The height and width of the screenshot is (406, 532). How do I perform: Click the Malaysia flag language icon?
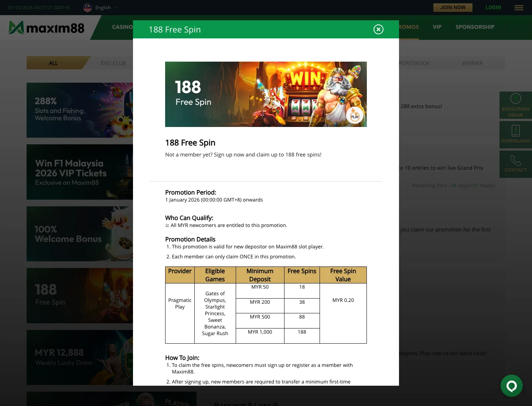tap(88, 8)
